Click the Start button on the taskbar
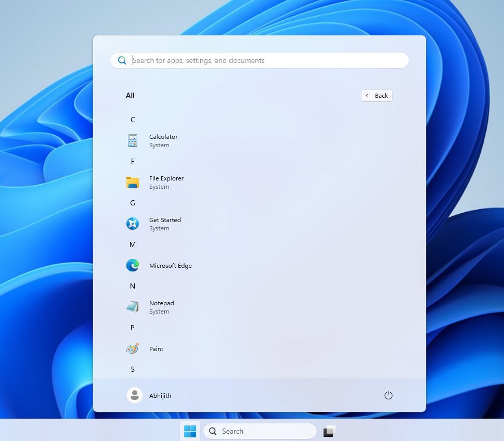Screen dimensions: 504x441 (190, 431)
